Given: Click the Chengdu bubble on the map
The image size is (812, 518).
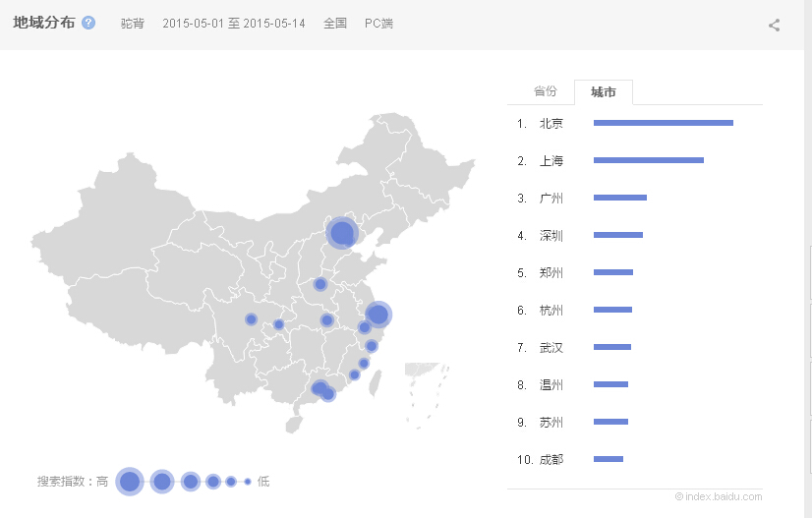Looking at the screenshot, I should coord(251,319).
